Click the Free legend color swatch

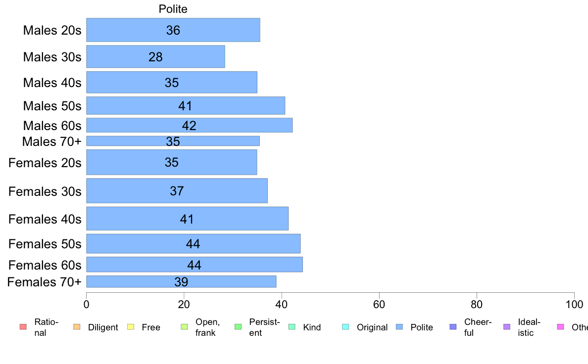tap(130, 327)
